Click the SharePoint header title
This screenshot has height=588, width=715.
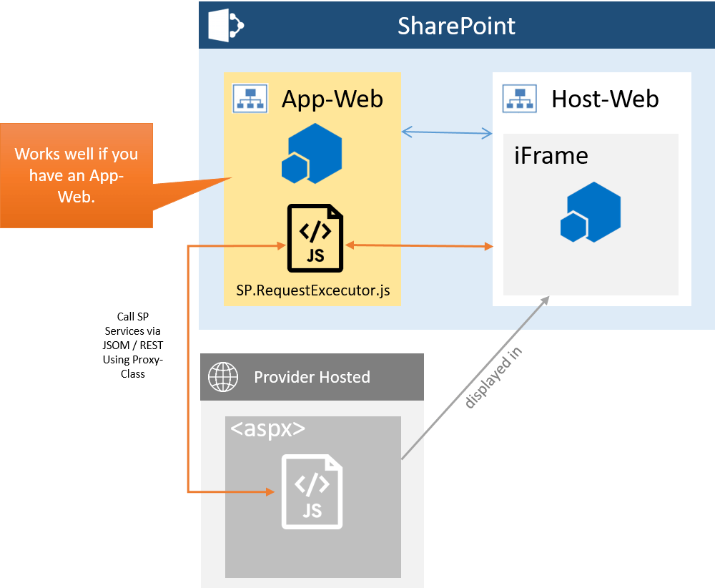[456, 26]
